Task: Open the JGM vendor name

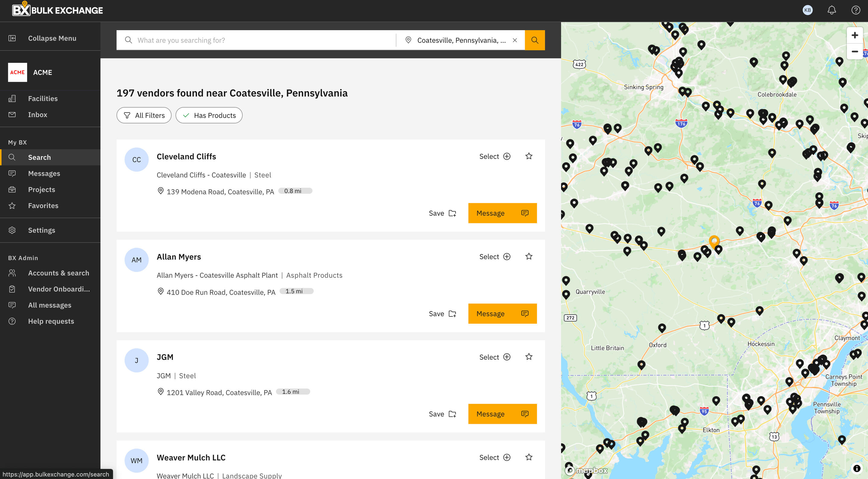Action: click(x=165, y=357)
